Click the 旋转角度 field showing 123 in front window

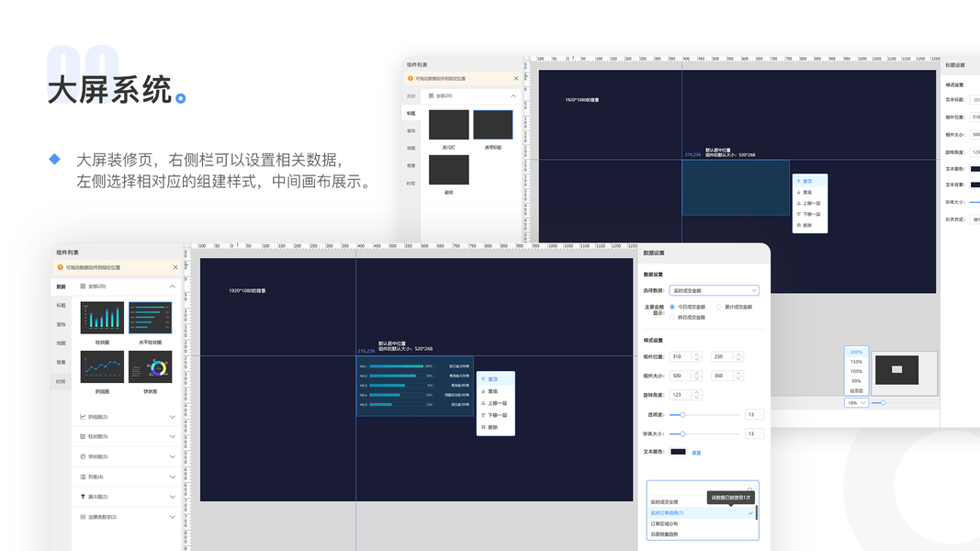click(x=685, y=395)
